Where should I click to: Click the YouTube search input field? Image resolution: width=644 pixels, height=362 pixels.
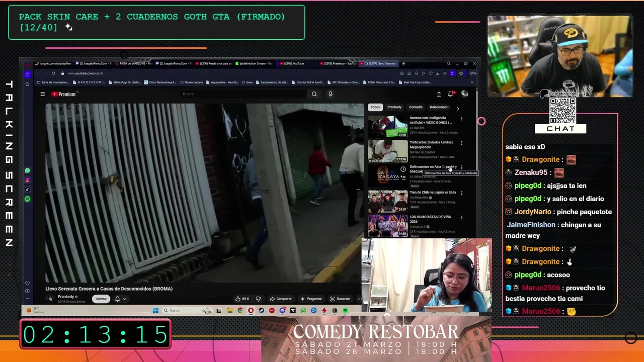[x=243, y=94]
